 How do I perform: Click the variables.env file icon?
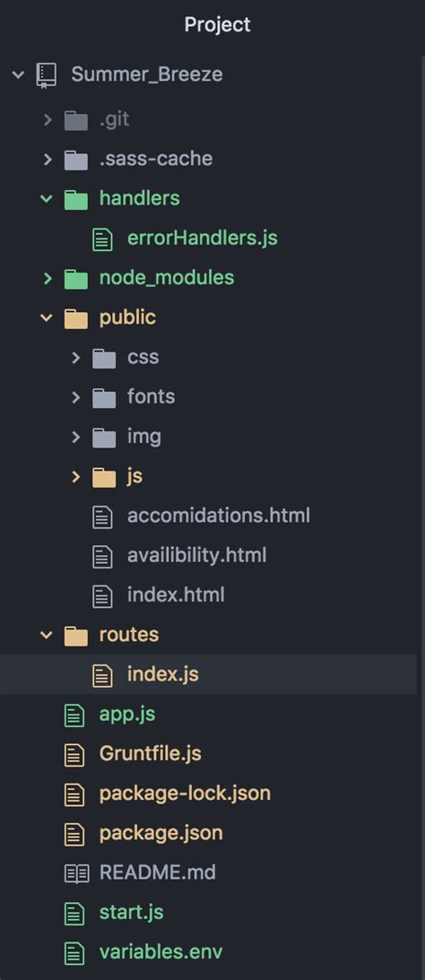[74, 952]
